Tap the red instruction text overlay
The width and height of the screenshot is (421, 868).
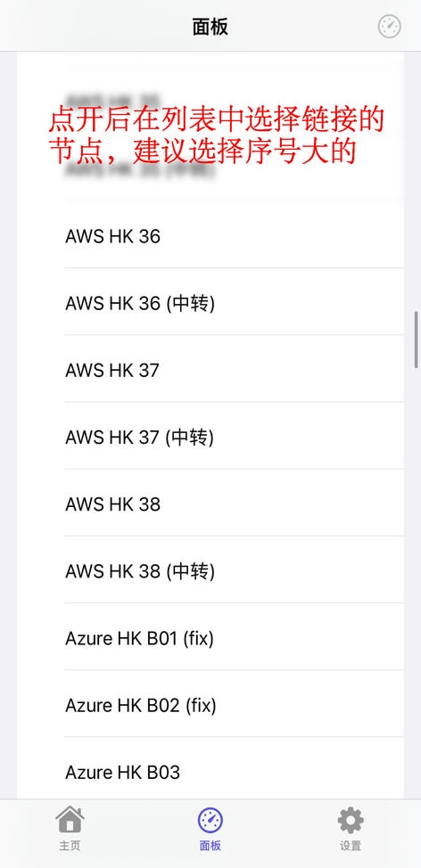(x=216, y=135)
